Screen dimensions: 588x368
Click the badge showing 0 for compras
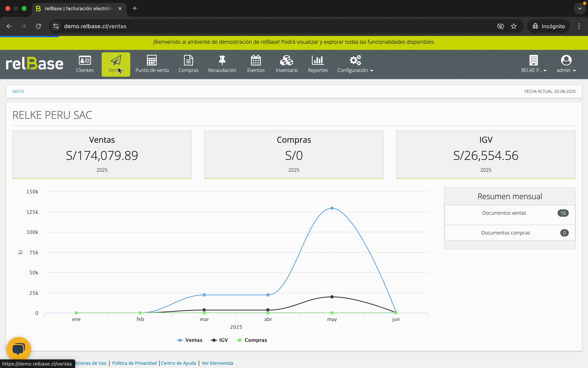coord(564,233)
